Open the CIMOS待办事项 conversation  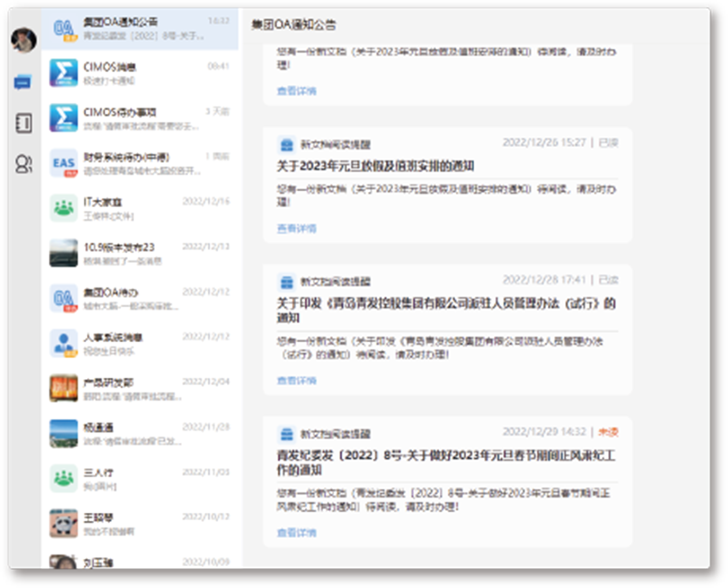click(140, 118)
